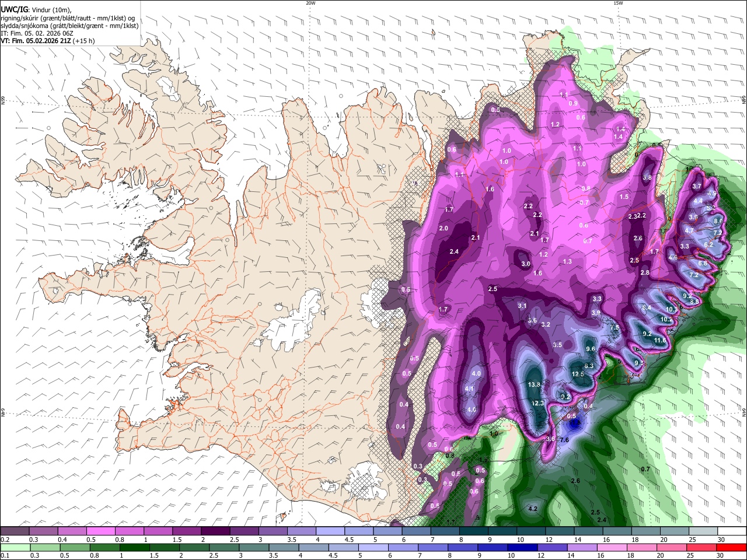Click the '4.2' value over the southern sea
747x560 pixels.
pyautogui.click(x=532, y=509)
